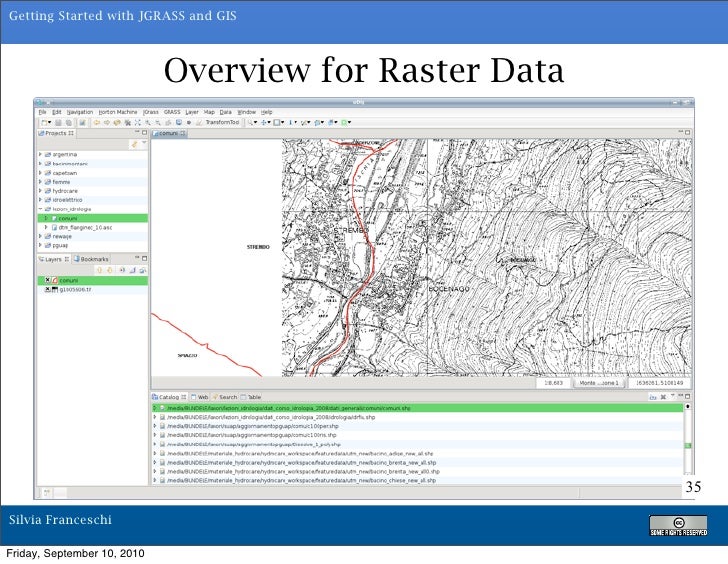The image size is (728, 564).
Task: Click the back navigation arrow icon
Action: [97, 123]
